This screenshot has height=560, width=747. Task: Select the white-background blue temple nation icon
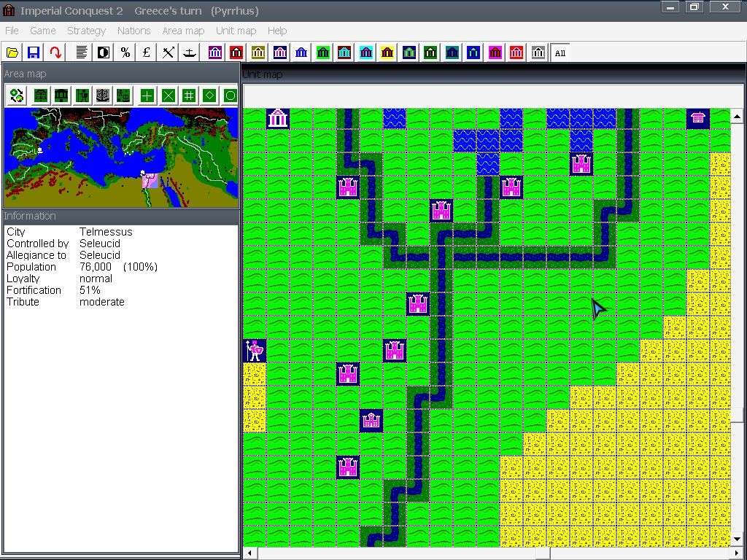(x=301, y=52)
